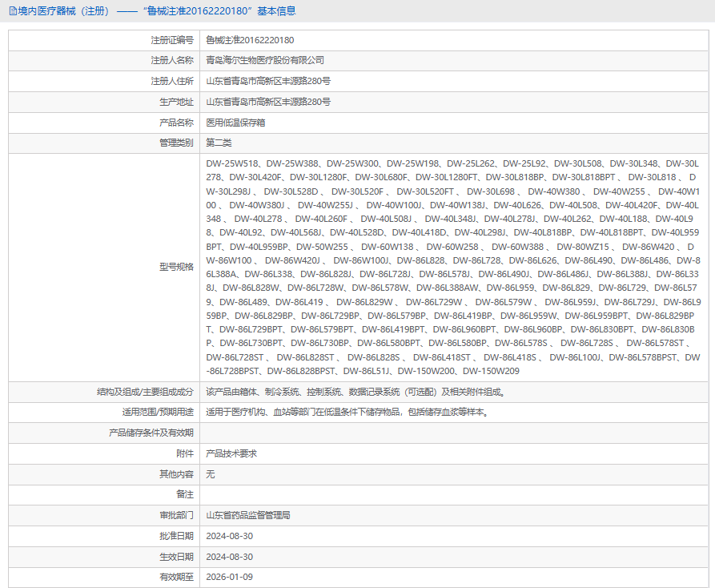Click model DW-25W518 in the specifications list

point(232,163)
